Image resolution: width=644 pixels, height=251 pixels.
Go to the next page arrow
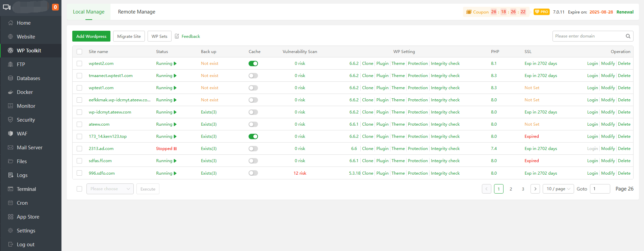point(535,189)
